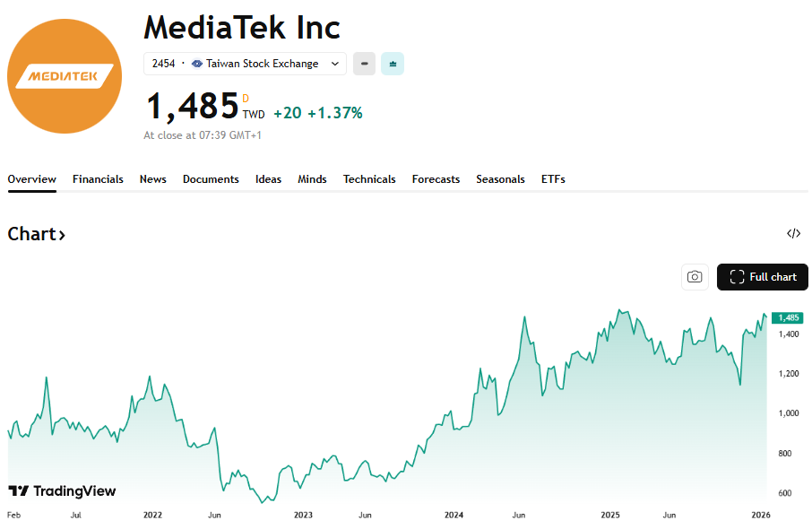The width and height of the screenshot is (812, 529).
Task: Open the Chart section chevron heading
Action: coord(37,234)
